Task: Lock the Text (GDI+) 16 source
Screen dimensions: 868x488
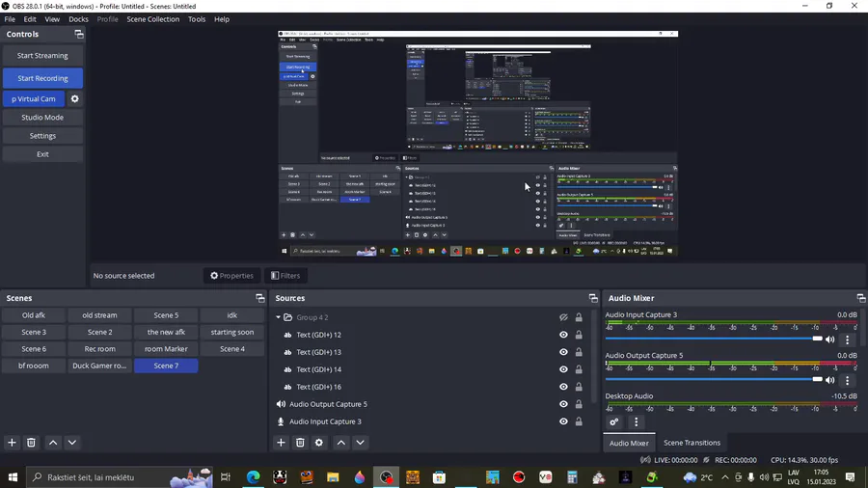Action: [579, 387]
